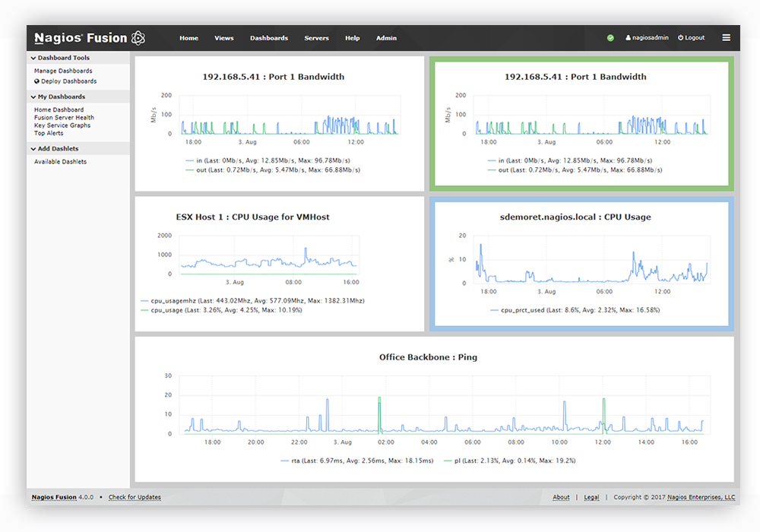This screenshot has height=532, width=760.
Task: Open the Servers menu
Action: point(316,38)
